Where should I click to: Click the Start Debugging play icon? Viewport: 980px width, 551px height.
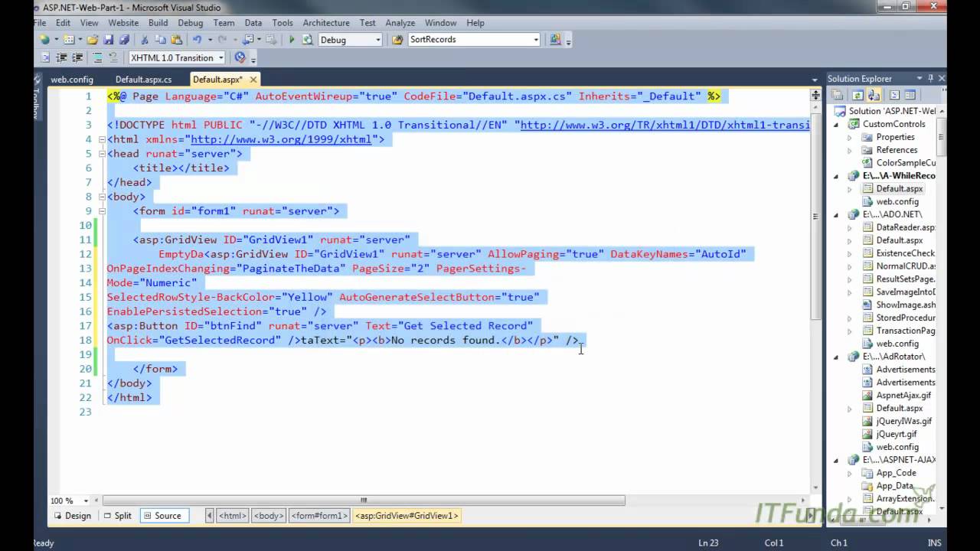point(292,40)
